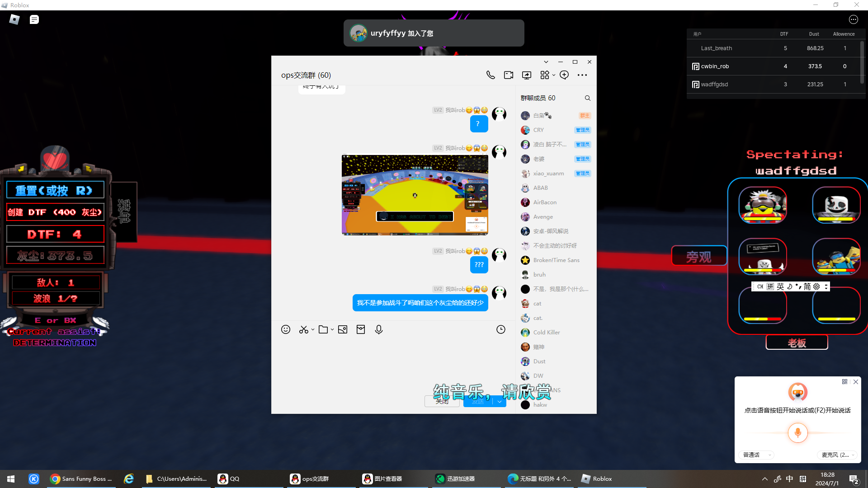Choose the send picture icon
Viewport: 868px width, 488px height.
coord(343,329)
